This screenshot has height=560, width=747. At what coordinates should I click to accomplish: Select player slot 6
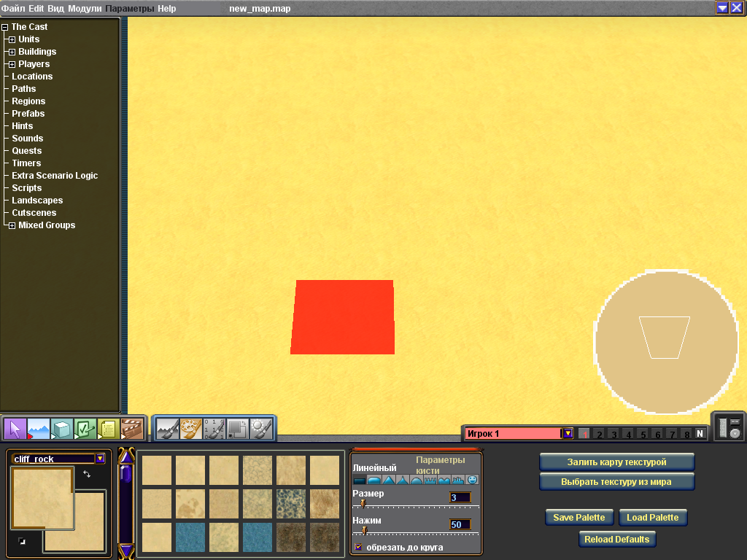coord(657,434)
